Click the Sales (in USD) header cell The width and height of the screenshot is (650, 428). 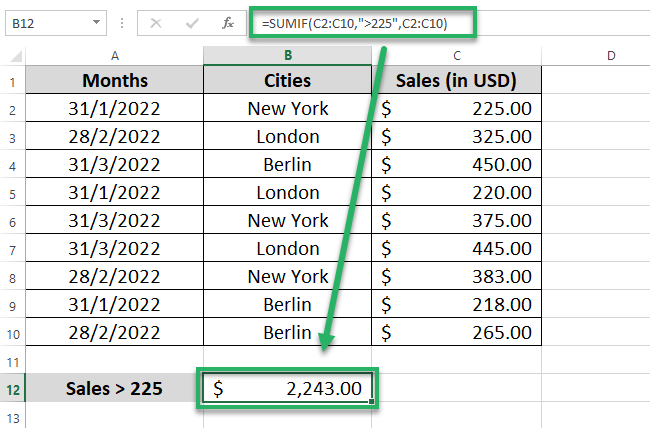[456, 80]
